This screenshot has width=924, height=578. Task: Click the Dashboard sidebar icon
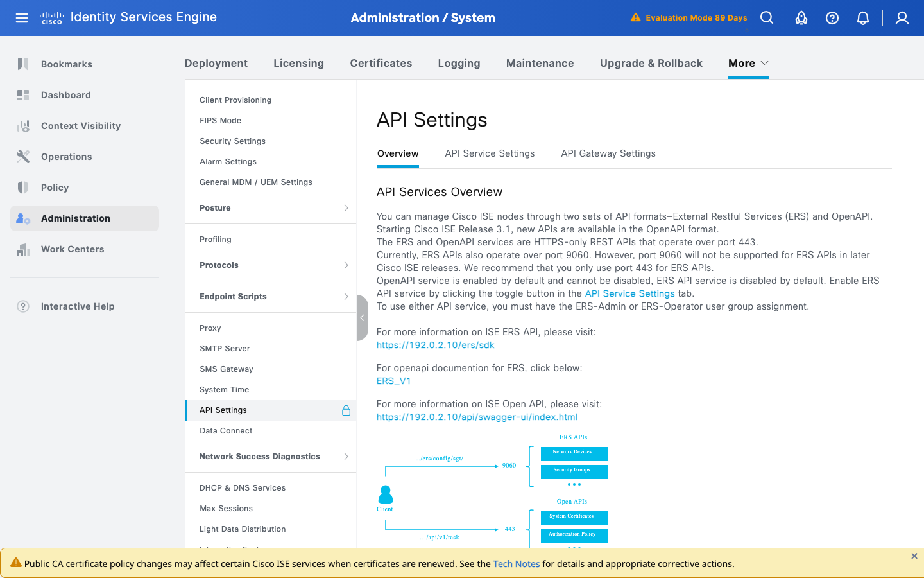click(23, 95)
